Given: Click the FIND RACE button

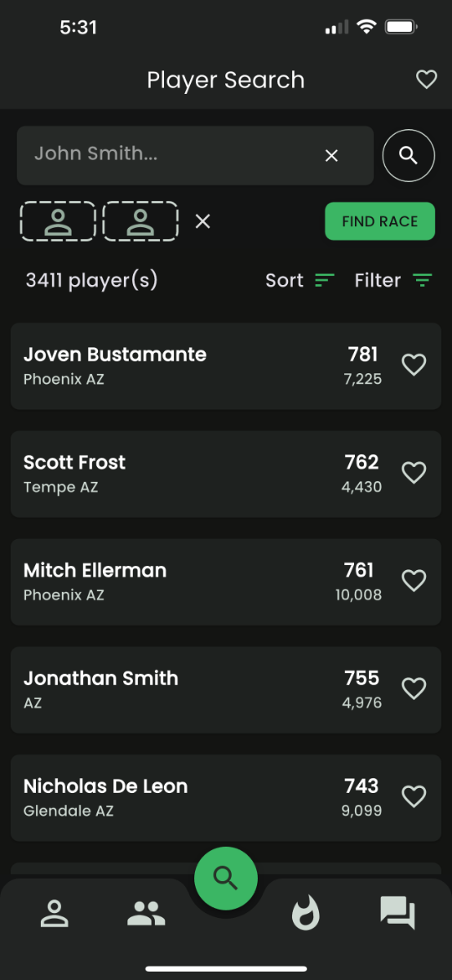Looking at the screenshot, I should point(380,221).
